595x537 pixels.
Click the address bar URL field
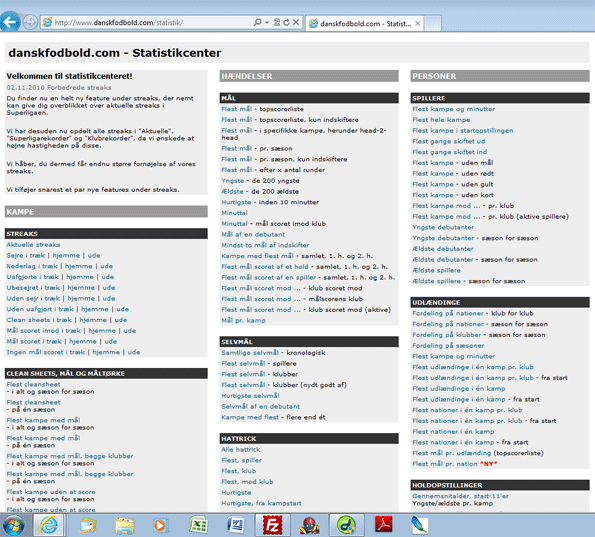[152, 22]
